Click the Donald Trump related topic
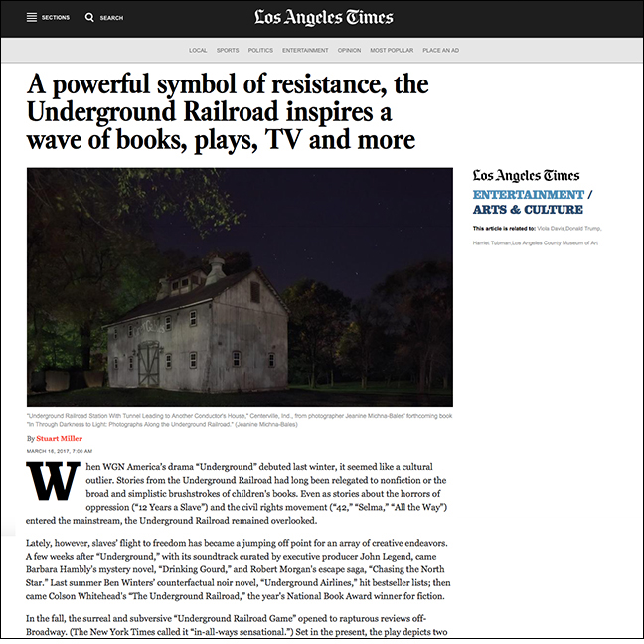This screenshot has width=644, height=644. (x=583, y=228)
